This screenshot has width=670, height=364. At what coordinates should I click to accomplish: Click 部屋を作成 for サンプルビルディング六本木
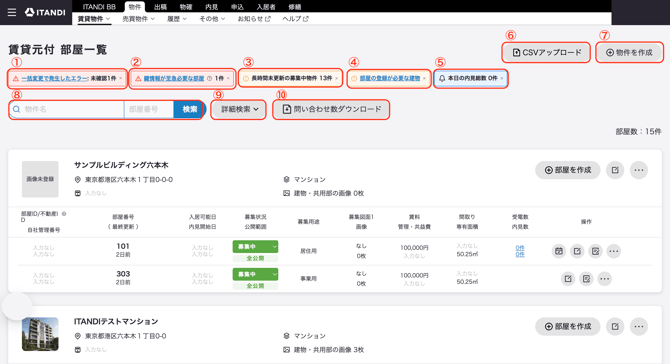pyautogui.click(x=567, y=170)
